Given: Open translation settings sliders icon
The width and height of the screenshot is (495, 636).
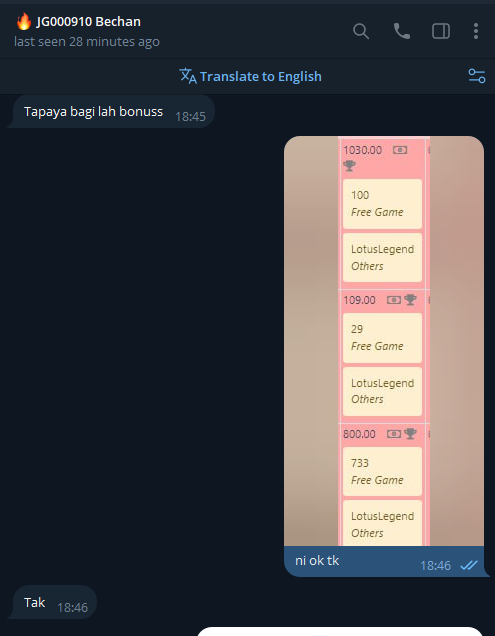Looking at the screenshot, I should point(477,76).
